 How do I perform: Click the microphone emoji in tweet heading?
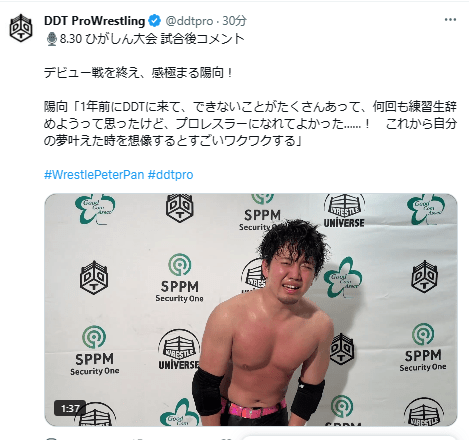tap(51, 39)
